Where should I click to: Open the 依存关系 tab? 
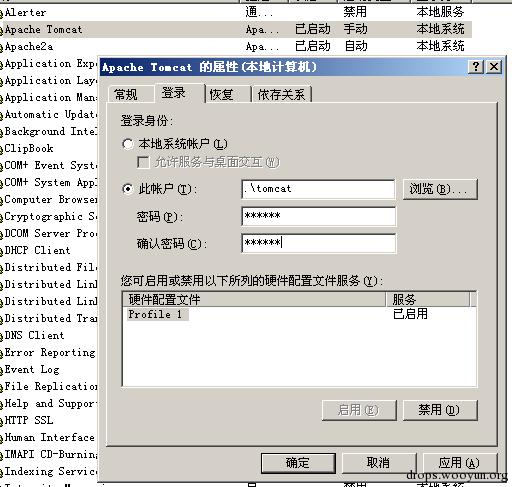281,94
